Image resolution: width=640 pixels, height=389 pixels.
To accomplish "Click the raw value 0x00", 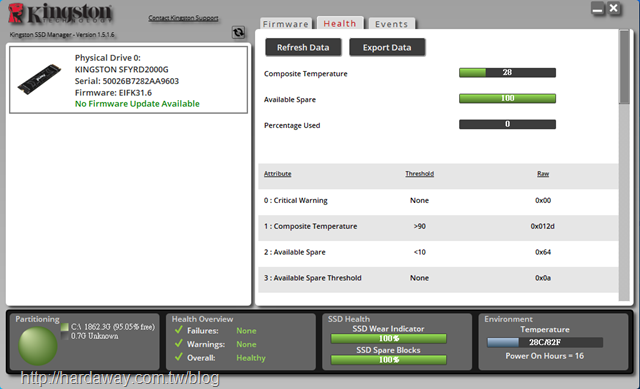I will [x=543, y=200].
